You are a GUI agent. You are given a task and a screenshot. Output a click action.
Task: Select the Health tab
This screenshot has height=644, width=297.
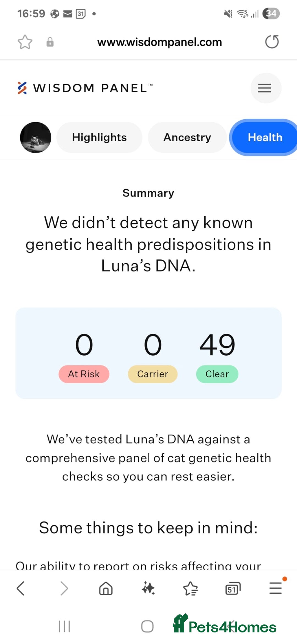265,138
